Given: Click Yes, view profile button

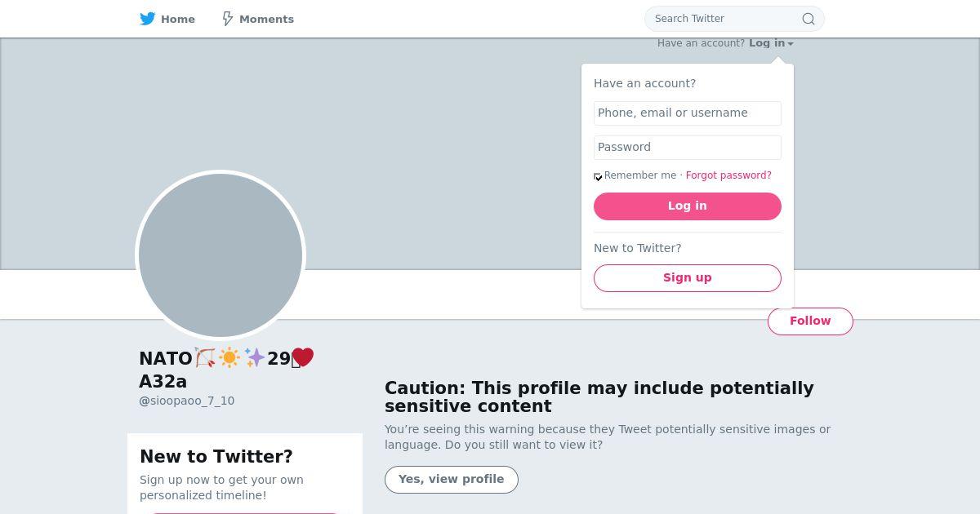Looking at the screenshot, I should tap(452, 480).
